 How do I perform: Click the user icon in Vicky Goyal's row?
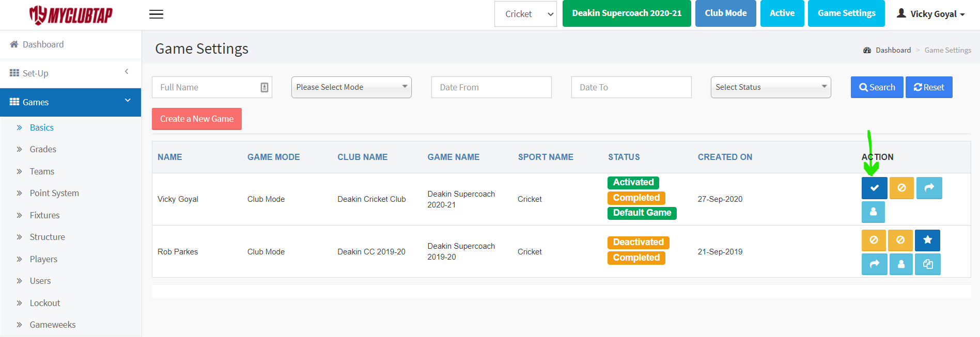pyautogui.click(x=873, y=212)
